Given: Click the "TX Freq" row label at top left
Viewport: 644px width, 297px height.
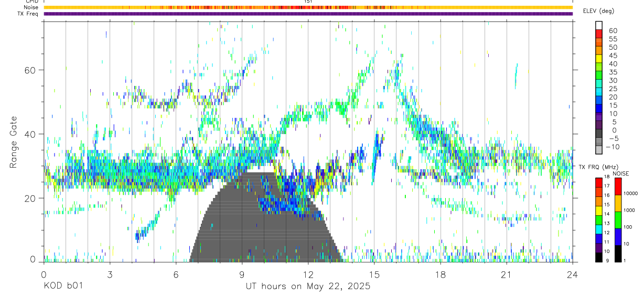Looking at the screenshot, I should pos(28,14).
